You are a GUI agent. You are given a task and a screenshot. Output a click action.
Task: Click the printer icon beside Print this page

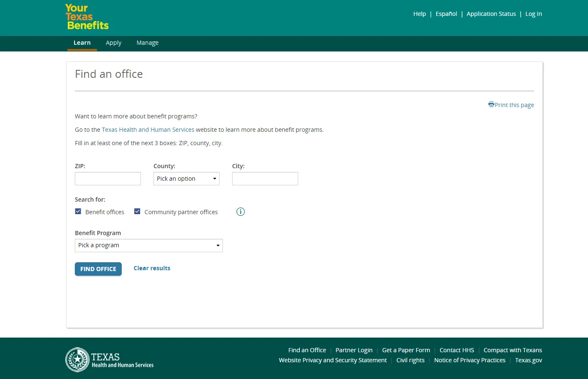point(491,104)
